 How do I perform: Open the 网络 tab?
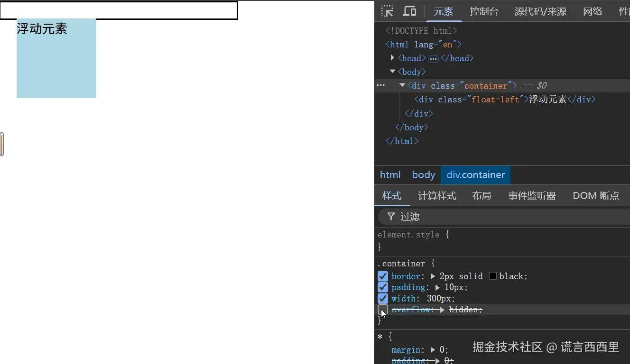[593, 11]
